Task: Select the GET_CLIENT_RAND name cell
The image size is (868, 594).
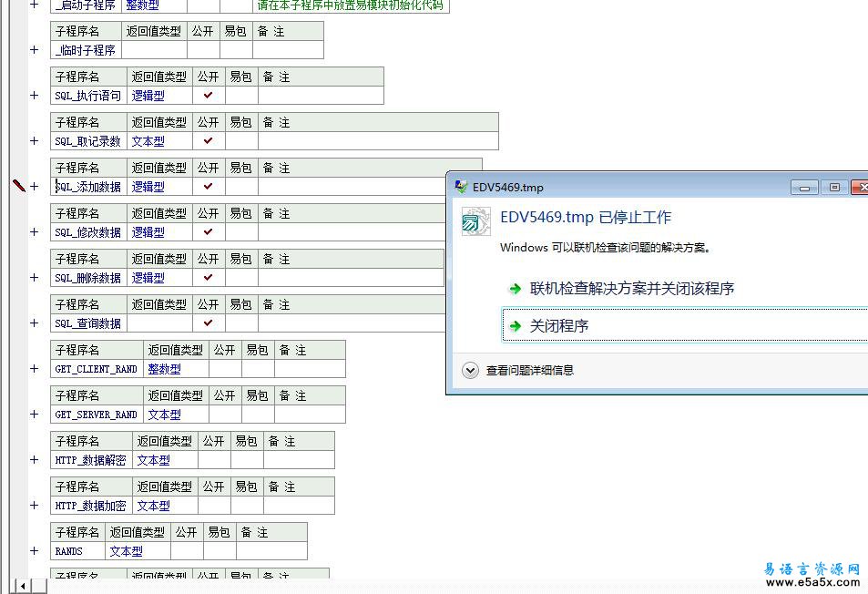Action: [97, 369]
